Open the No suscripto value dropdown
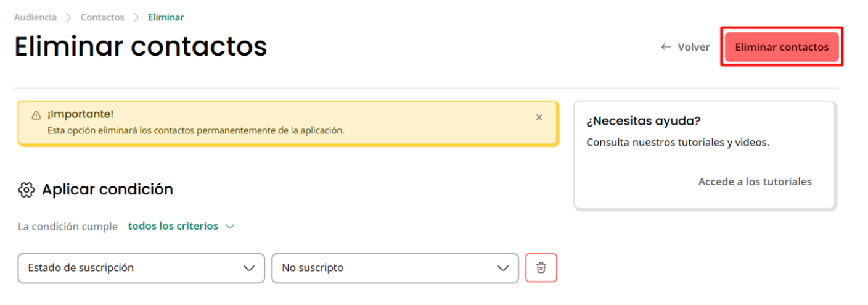The width and height of the screenshot is (868, 305). tap(395, 268)
